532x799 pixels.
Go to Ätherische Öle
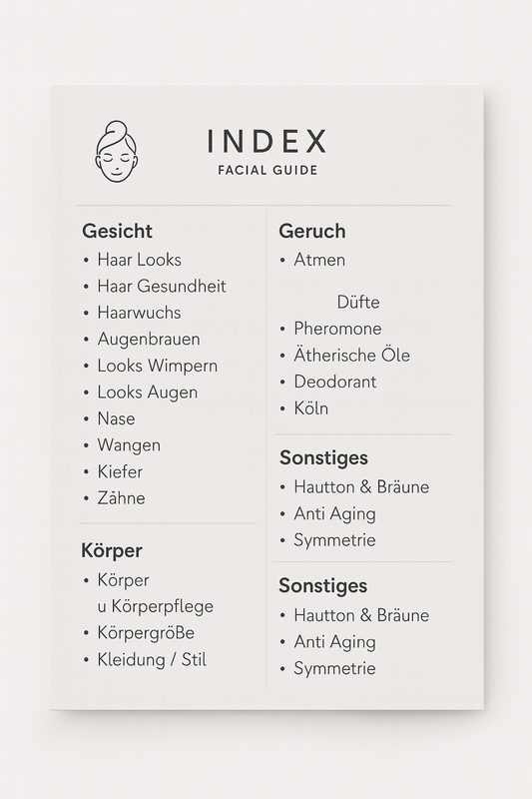click(351, 356)
